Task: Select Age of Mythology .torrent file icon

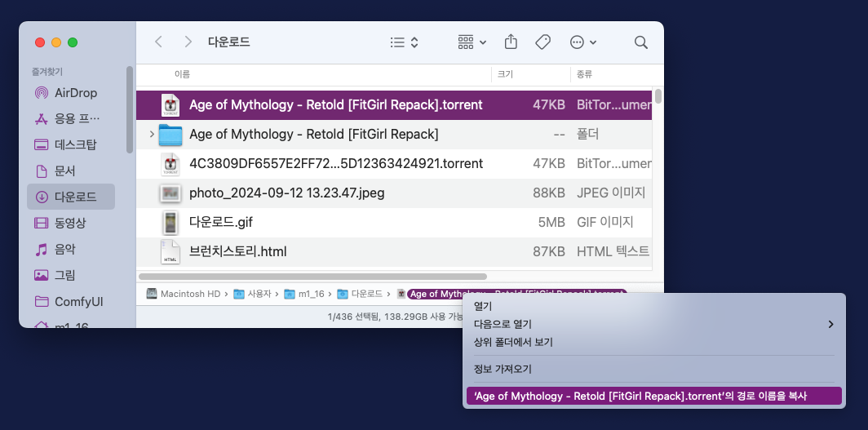Action: point(170,105)
